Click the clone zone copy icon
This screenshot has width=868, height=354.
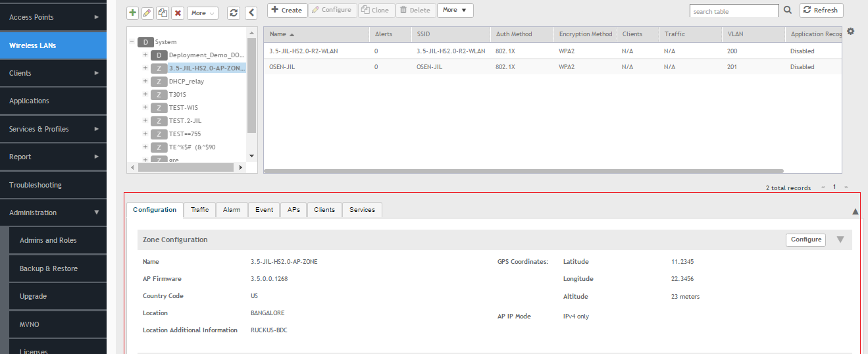(x=163, y=13)
